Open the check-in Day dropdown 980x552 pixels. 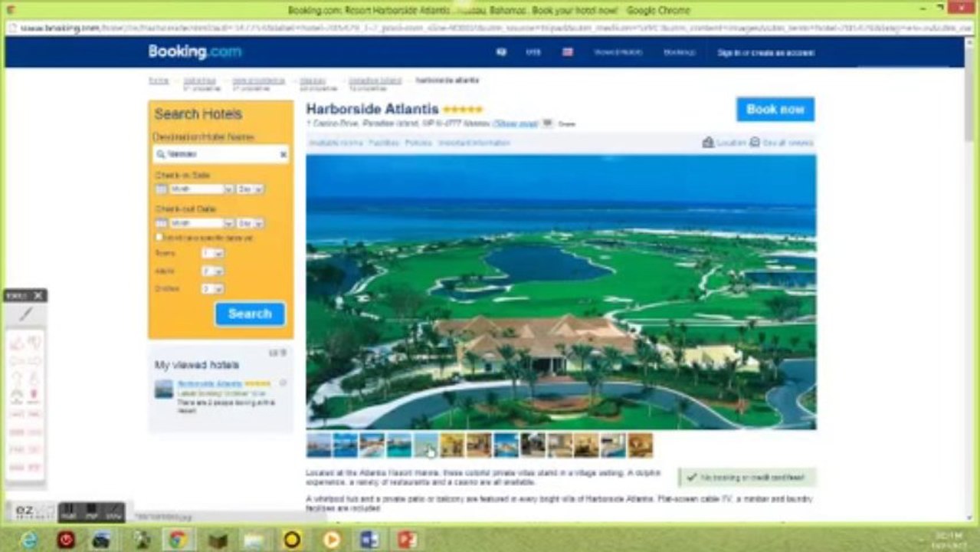250,189
